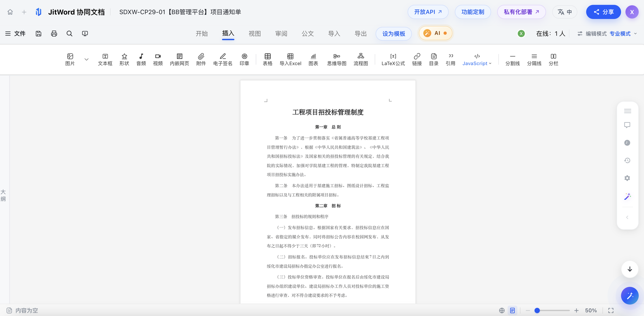Open the 公文 tab
644x316 pixels.
point(308,34)
